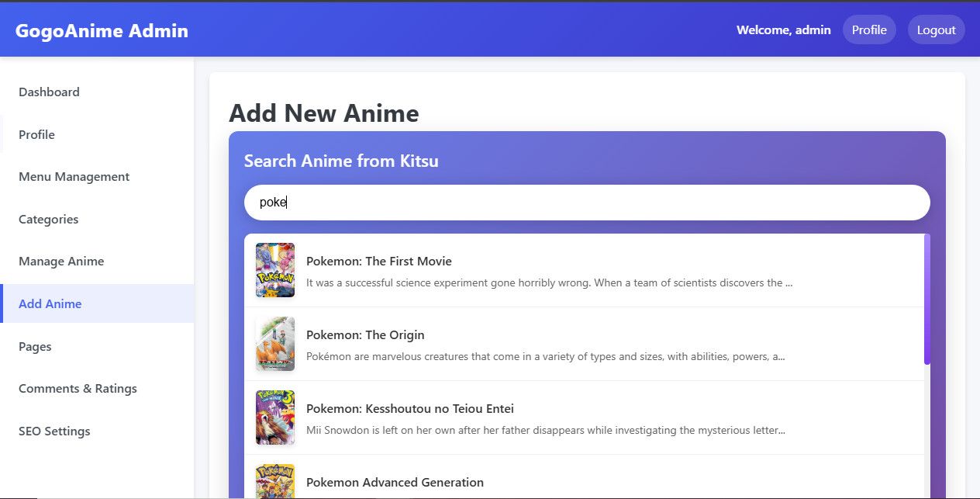Open SEO Settings in the sidebar
Viewport: 980px width, 499px height.
click(54, 431)
